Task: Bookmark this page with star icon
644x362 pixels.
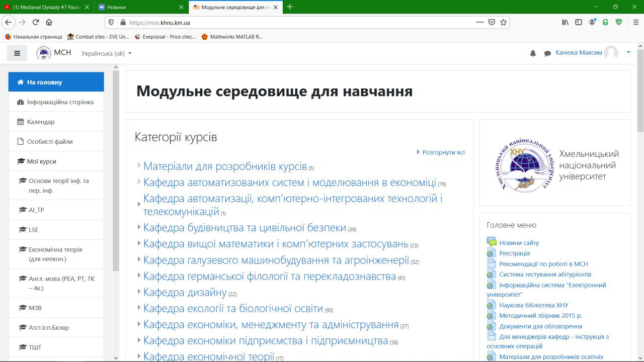Action: pos(503,22)
